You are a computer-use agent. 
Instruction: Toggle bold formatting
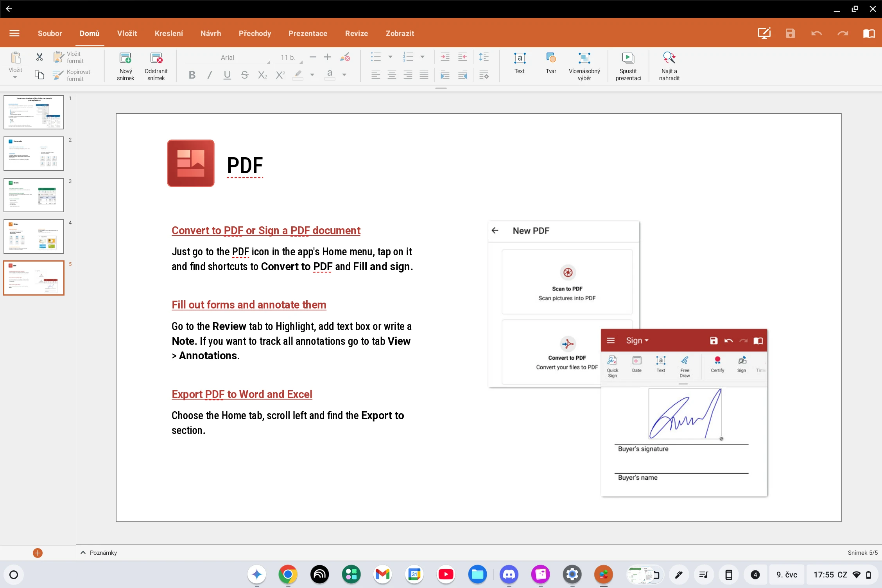(192, 75)
